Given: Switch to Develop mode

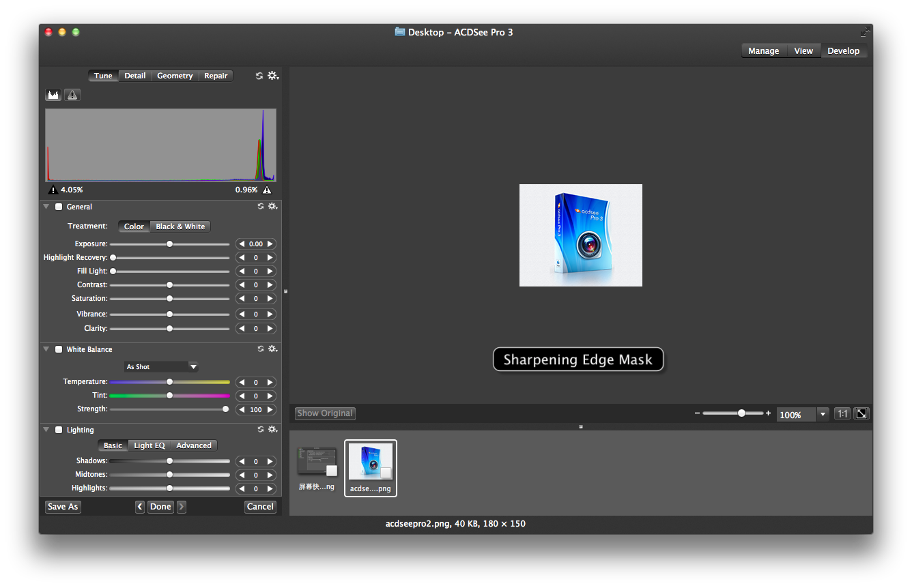Looking at the screenshot, I should [x=844, y=51].
